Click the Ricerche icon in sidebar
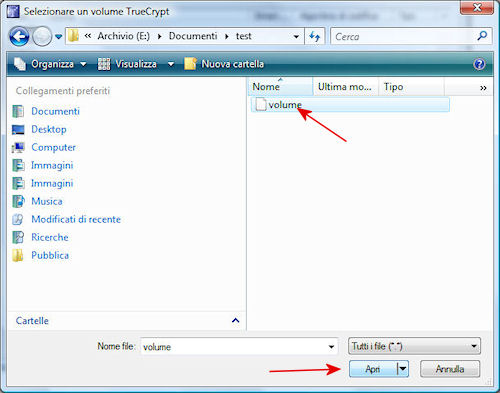This screenshot has width=500, height=393. coord(18,237)
